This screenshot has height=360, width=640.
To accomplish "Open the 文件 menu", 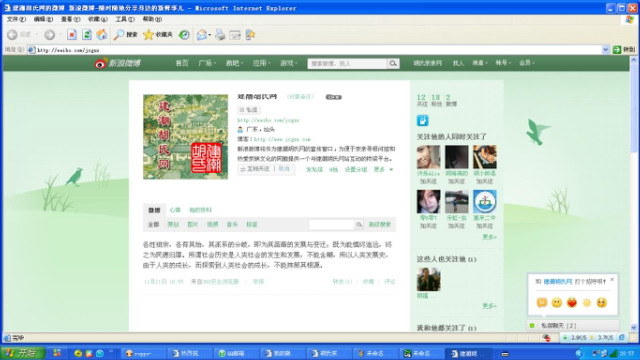I will click(x=16, y=19).
